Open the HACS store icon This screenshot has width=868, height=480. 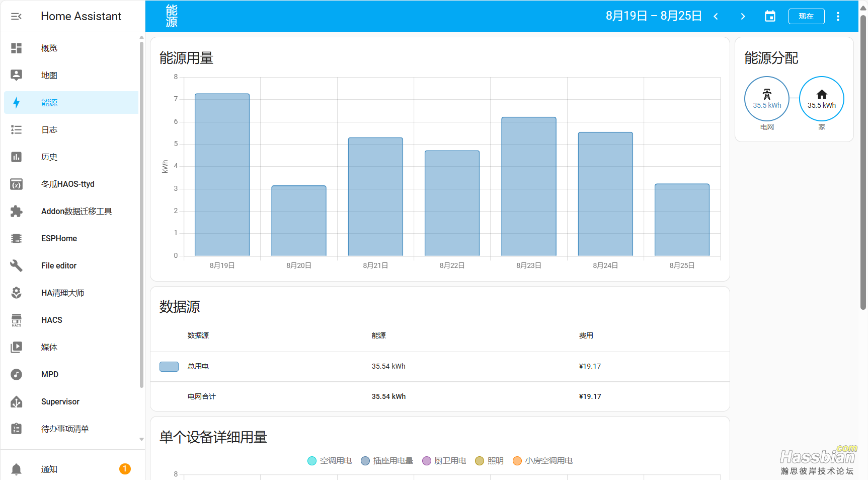point(17,320)
